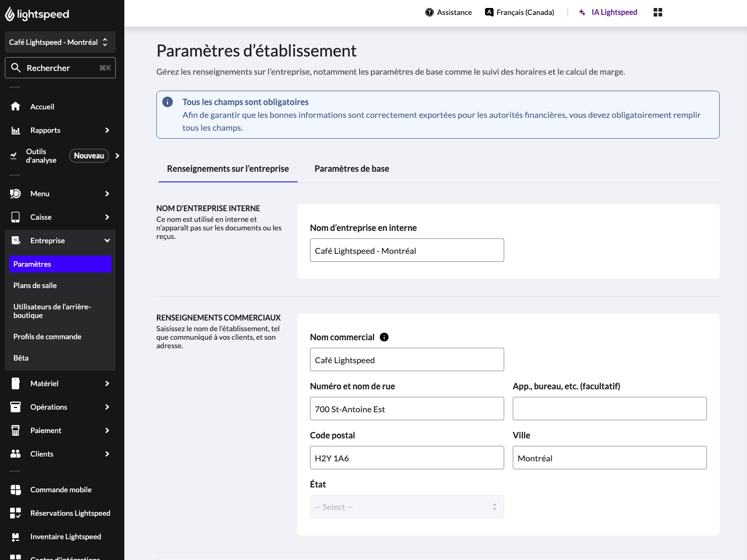
Task: Click the Menu sidebar icon
Action: (15, 194)
